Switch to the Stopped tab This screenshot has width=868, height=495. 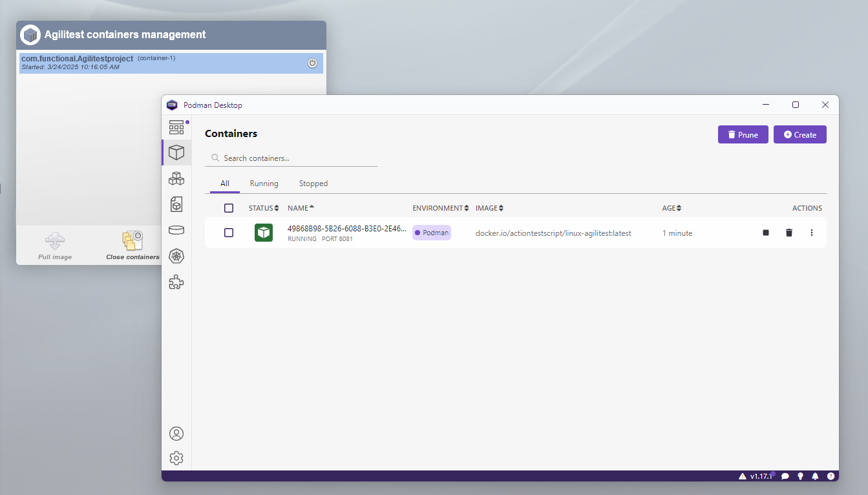[x=313, y=184]
